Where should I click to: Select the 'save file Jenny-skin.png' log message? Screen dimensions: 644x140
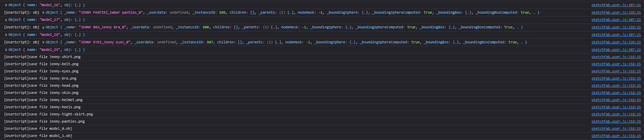[41, 93]
